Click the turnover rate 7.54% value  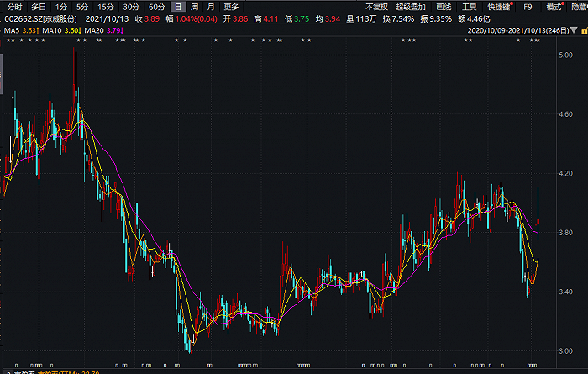403,19
